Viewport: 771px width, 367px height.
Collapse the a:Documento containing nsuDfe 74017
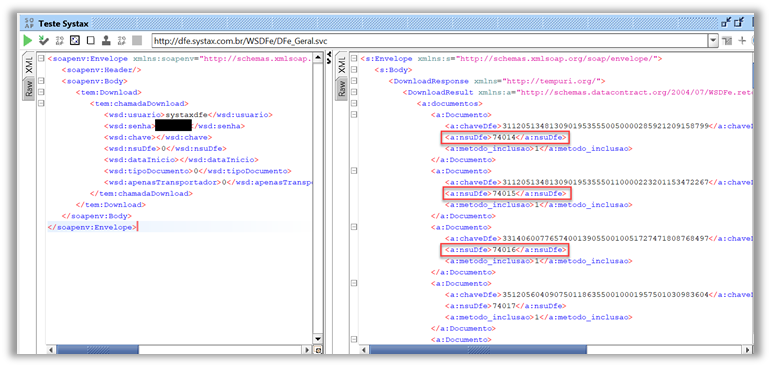tap(354, 283)
